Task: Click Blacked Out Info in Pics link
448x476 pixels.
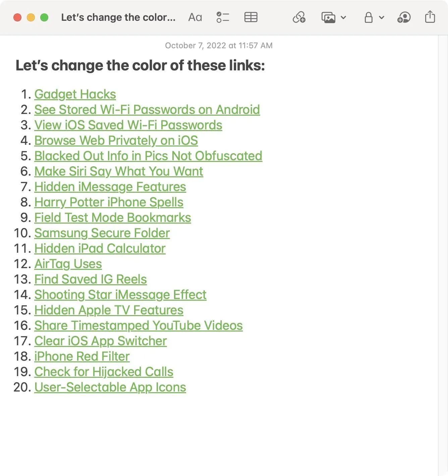Action: [148, 156]
